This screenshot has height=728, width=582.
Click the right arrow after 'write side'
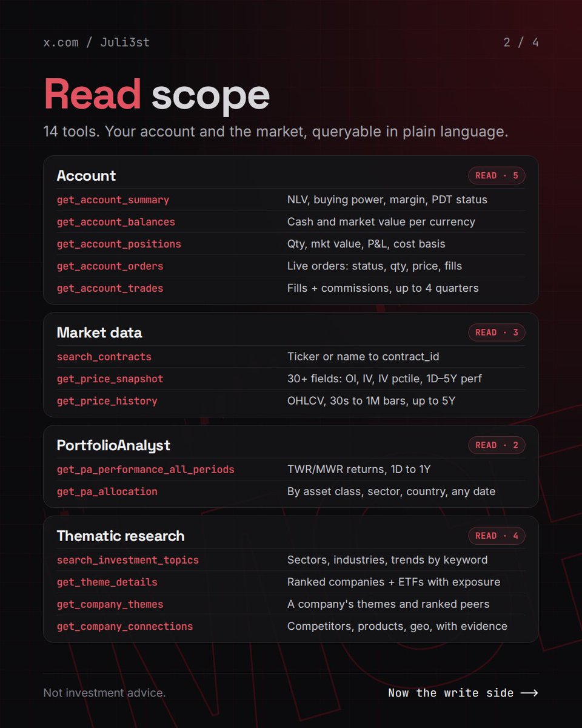529,693
